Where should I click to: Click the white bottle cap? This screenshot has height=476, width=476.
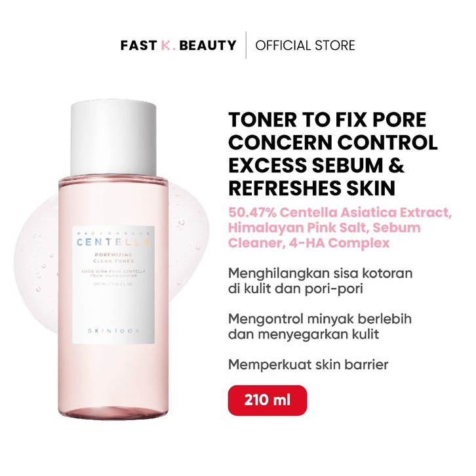[113, 140]
